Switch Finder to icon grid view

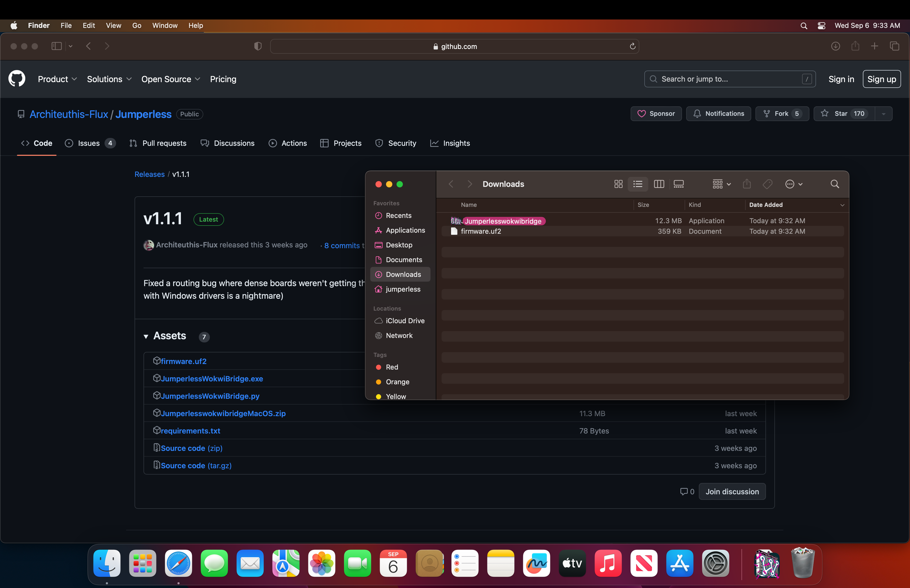click(618, 184)
